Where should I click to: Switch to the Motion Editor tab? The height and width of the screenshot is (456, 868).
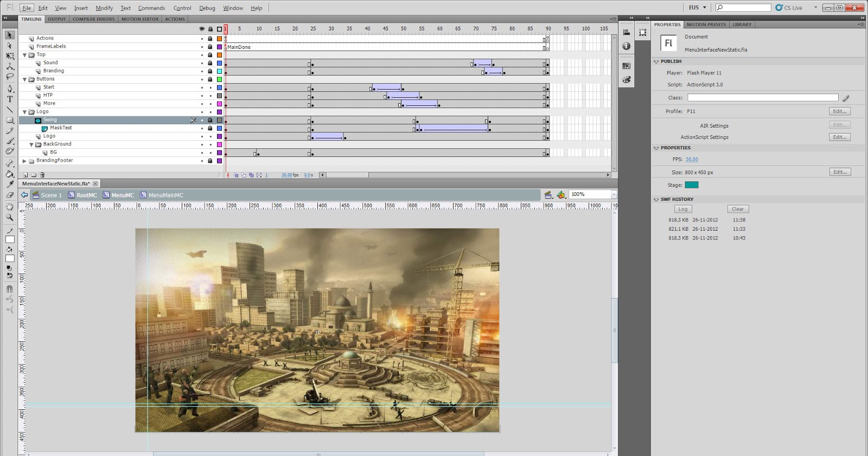click(140, 19)
